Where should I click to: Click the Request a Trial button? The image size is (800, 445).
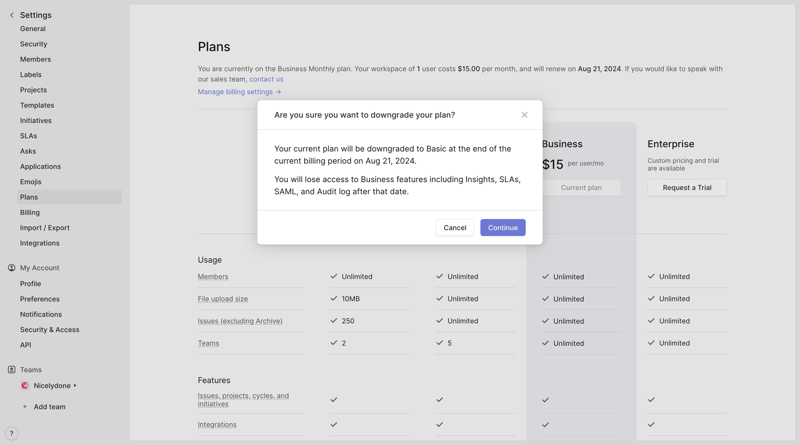click(x=687, y=188)
